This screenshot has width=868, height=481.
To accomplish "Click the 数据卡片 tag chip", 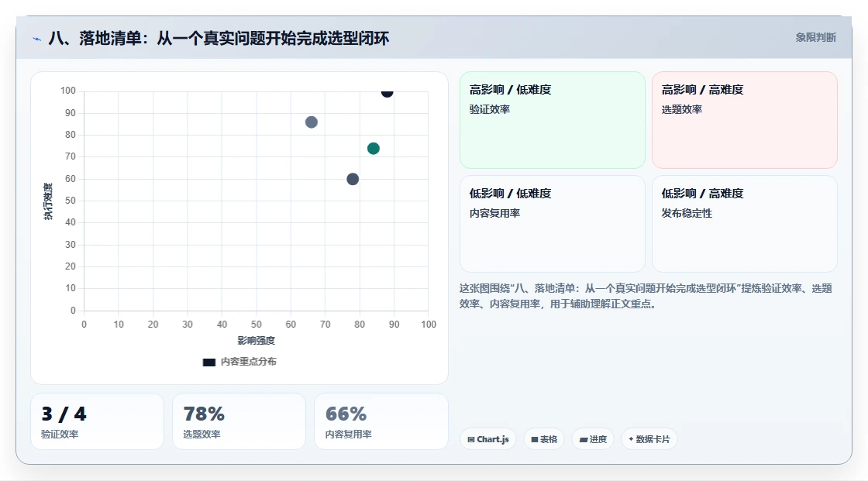I will pyautogui.click(x=649, y=439).
